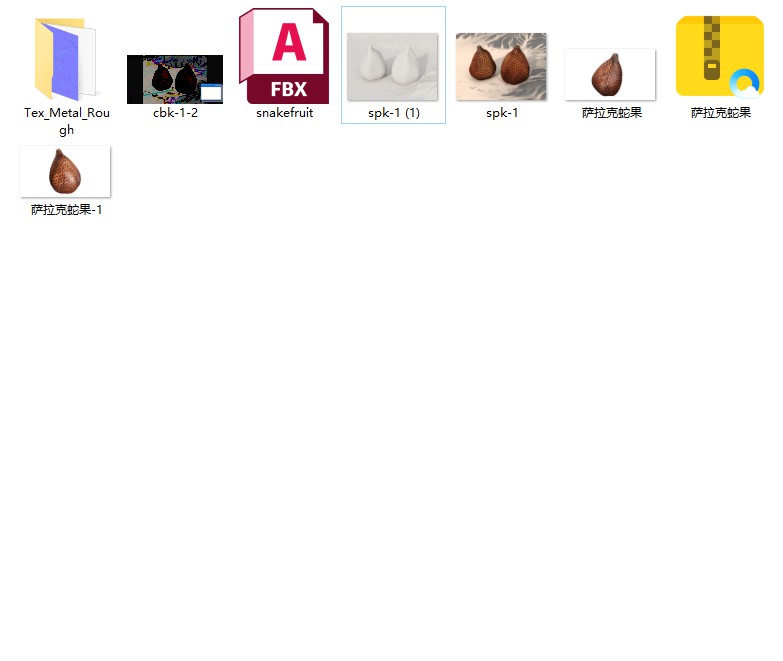
Task: Select the 萨拉克蛇果 image thumbnail
Action: tap(610, 75)
